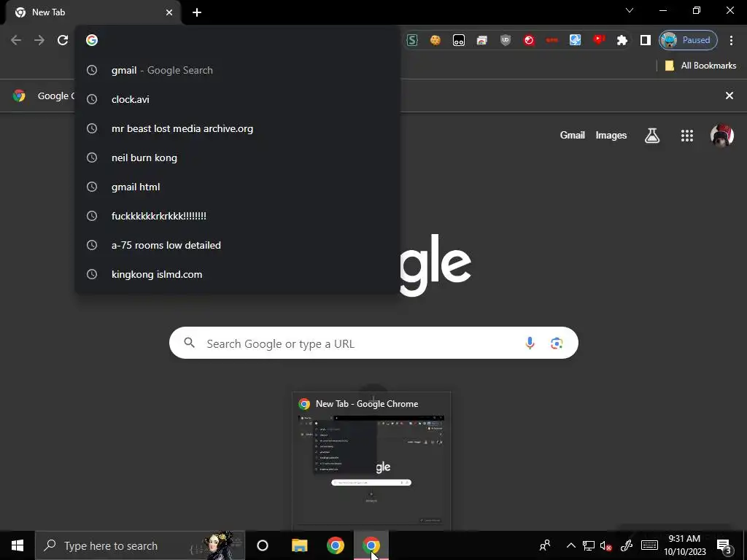Choose 'a-75 rooms low detailed' suggestion
The width and height of the screenshot is (747, 560).
(x=237, y=245)
